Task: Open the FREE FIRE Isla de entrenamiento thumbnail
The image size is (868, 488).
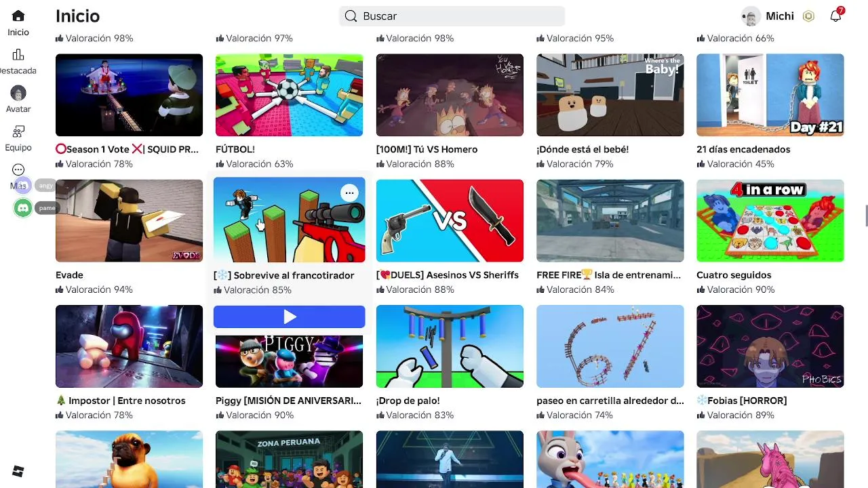Action: tap(610, 220)
